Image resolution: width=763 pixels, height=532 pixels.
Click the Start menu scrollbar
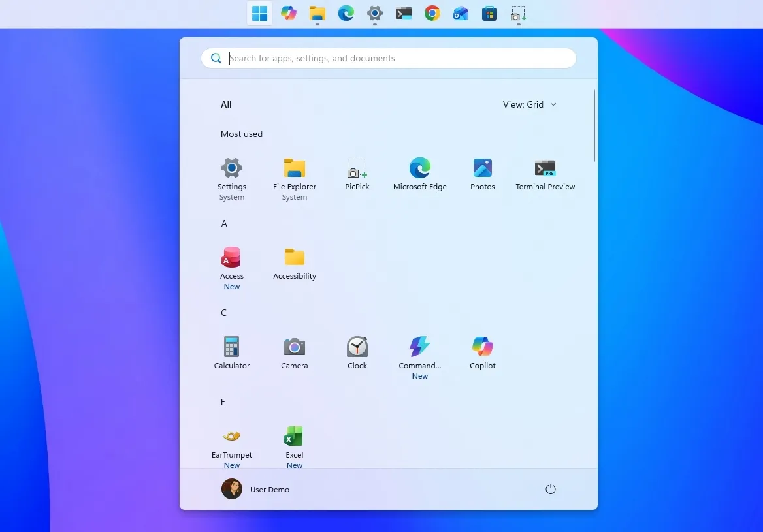tap(594, 125)
